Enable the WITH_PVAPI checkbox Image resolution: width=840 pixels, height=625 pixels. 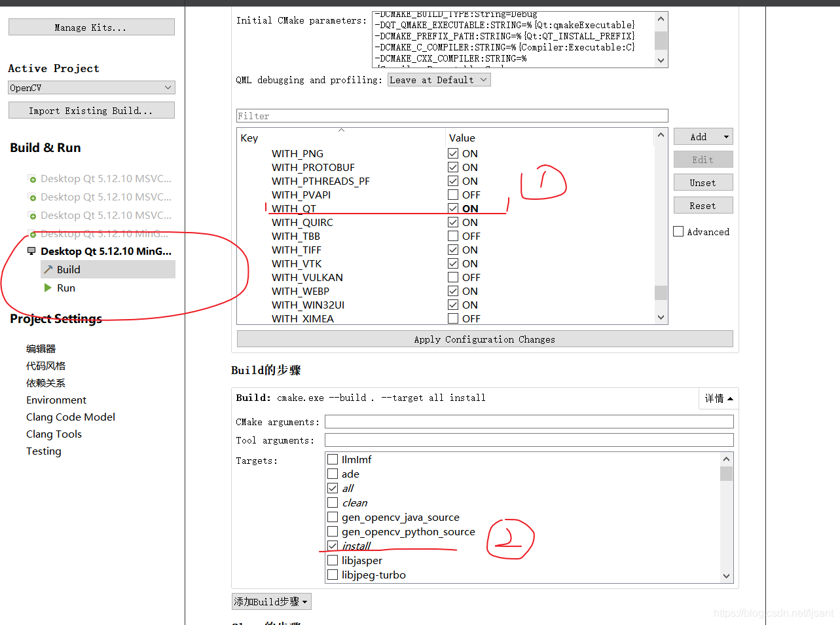point(453,195)
